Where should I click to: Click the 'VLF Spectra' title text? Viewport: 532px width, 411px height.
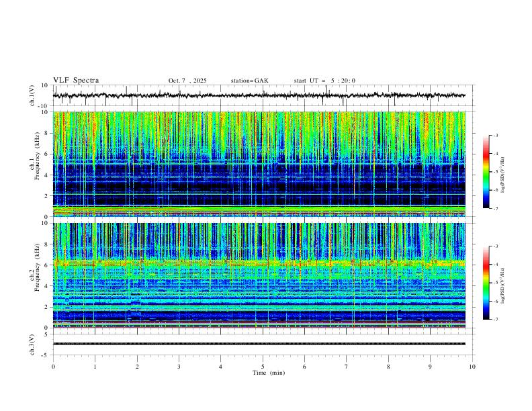pyautogui.click(x=76, y=81)
